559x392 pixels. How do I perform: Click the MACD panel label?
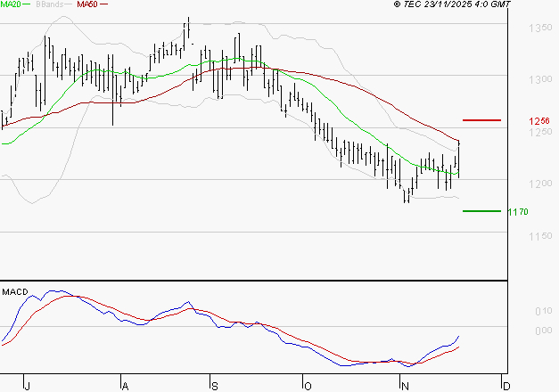click(x=15, y=292)
